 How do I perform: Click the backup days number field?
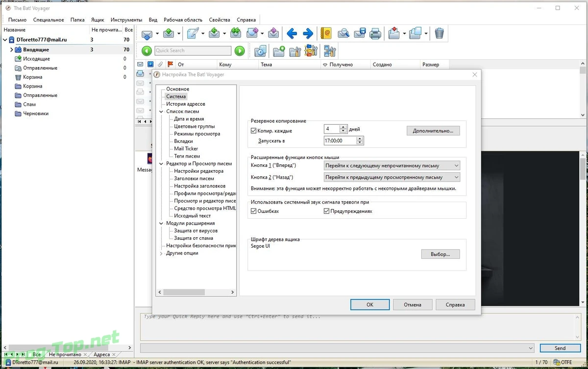point(332,129)
